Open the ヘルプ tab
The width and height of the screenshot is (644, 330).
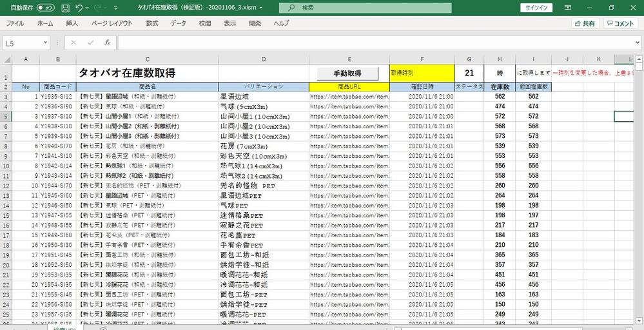[281, 23]
